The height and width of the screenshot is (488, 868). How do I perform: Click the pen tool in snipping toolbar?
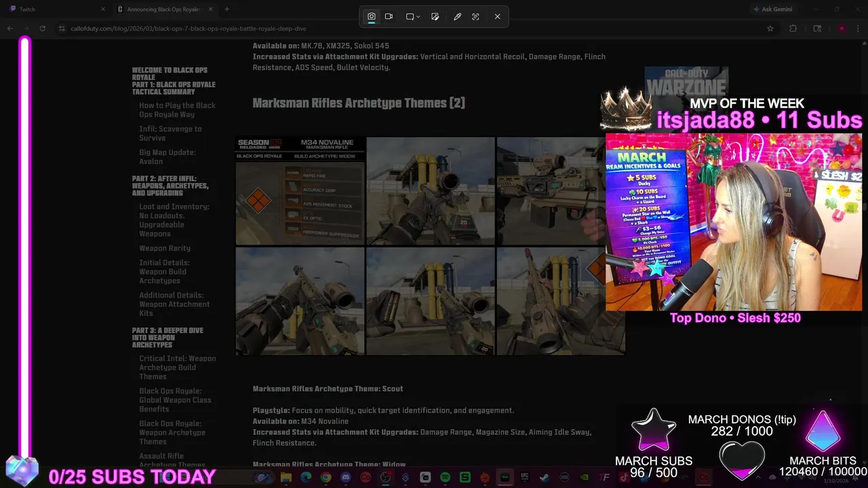pyautogui.click(x=457, y=16)
